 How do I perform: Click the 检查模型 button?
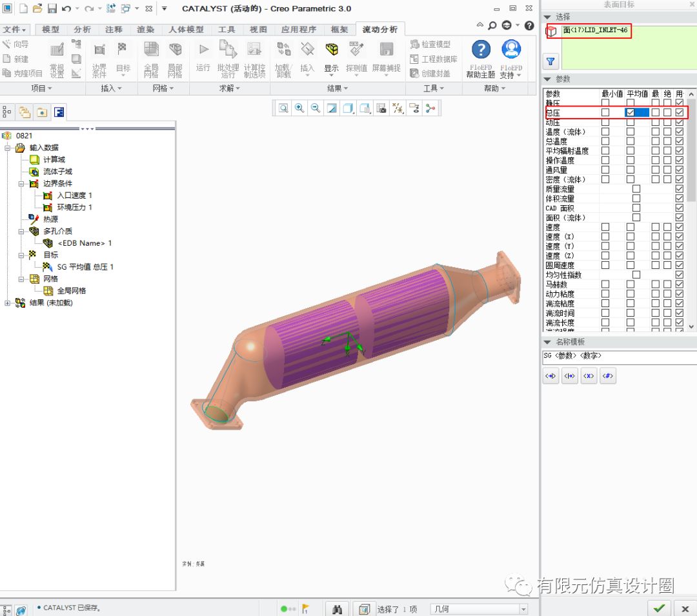coord(430,45)
